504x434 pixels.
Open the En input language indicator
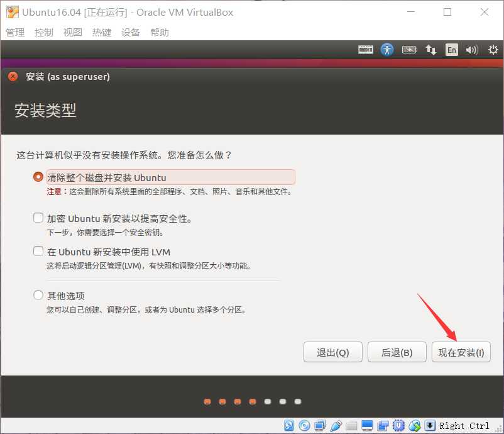point(452,50)
